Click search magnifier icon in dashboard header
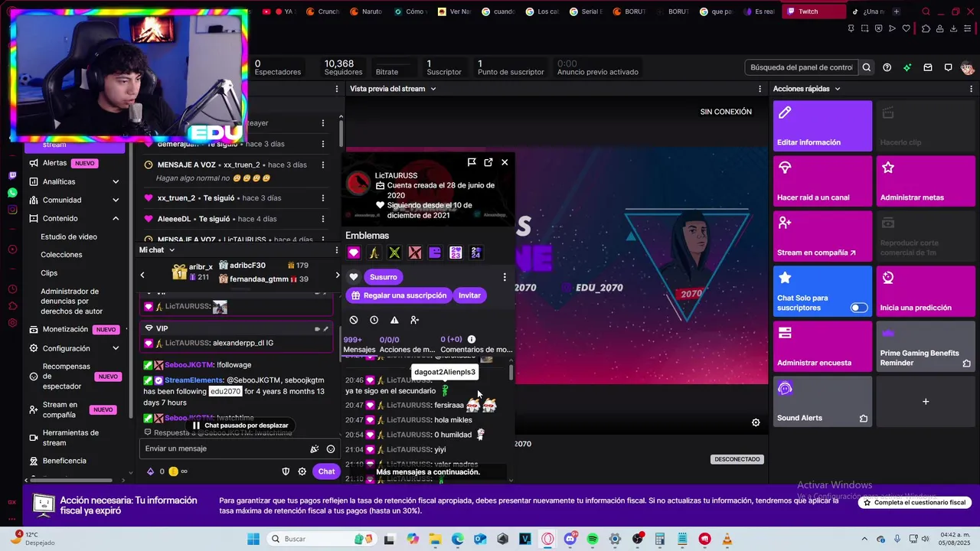The height and width of the screenshot is (551, 980). (x=867, y=67)
